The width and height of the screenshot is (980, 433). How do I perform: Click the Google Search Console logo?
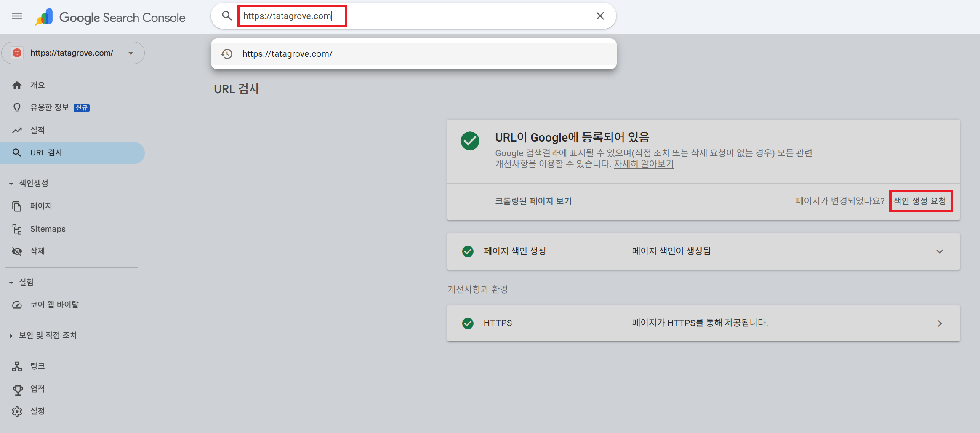110,17
